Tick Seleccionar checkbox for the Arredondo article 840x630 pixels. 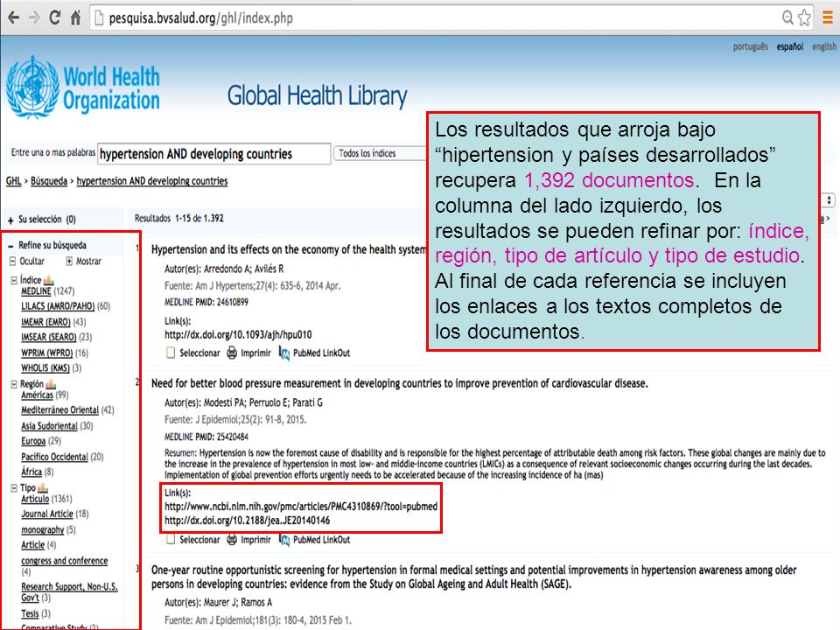tap(171, 353)
